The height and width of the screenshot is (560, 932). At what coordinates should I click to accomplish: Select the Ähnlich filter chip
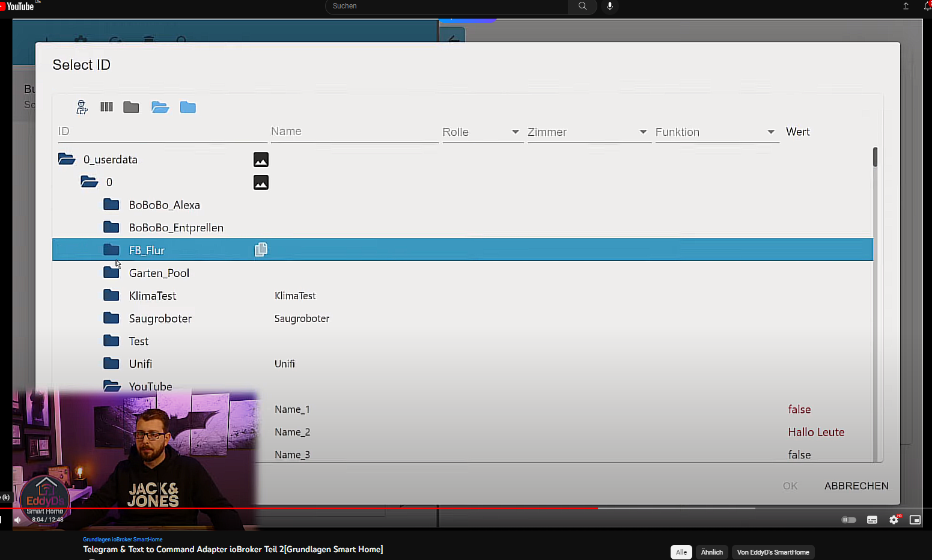tap(711, 552)
